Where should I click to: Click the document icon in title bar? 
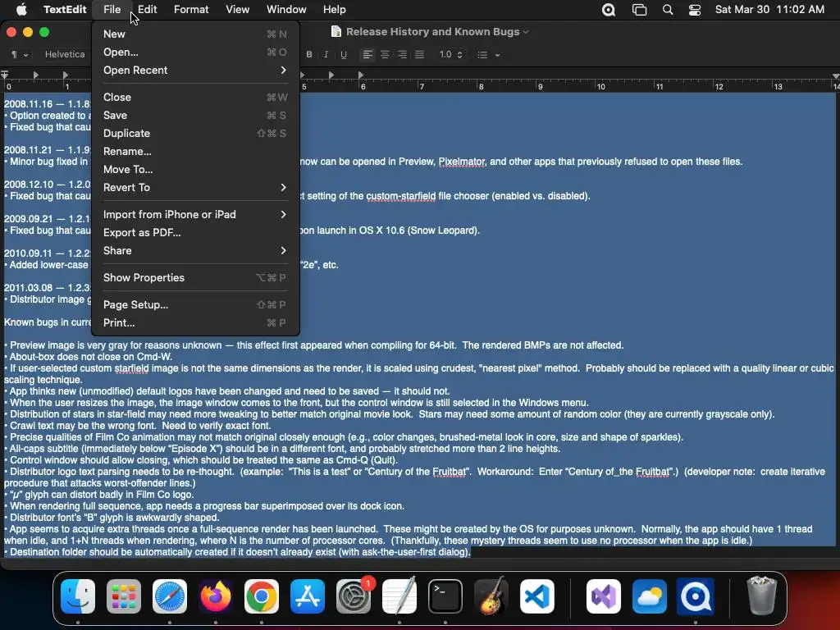coord(336,32)
